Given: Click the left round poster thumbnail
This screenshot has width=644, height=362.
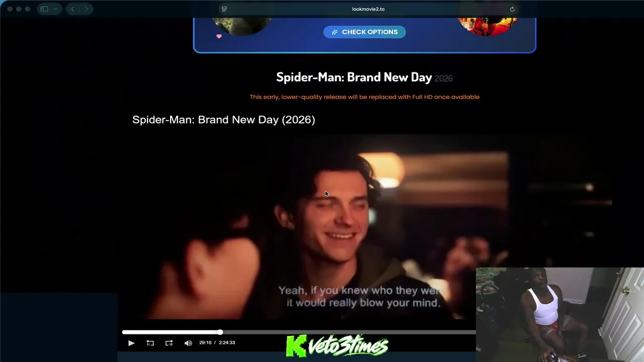Looking at the screenshot, I should pyautogui.click(x=242, y=26).
